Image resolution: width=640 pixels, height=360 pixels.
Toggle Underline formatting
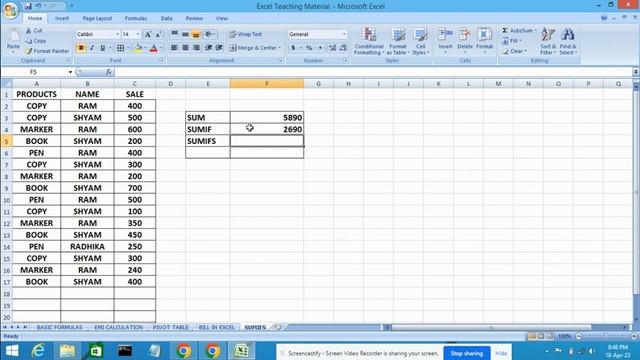click(102, 48)
